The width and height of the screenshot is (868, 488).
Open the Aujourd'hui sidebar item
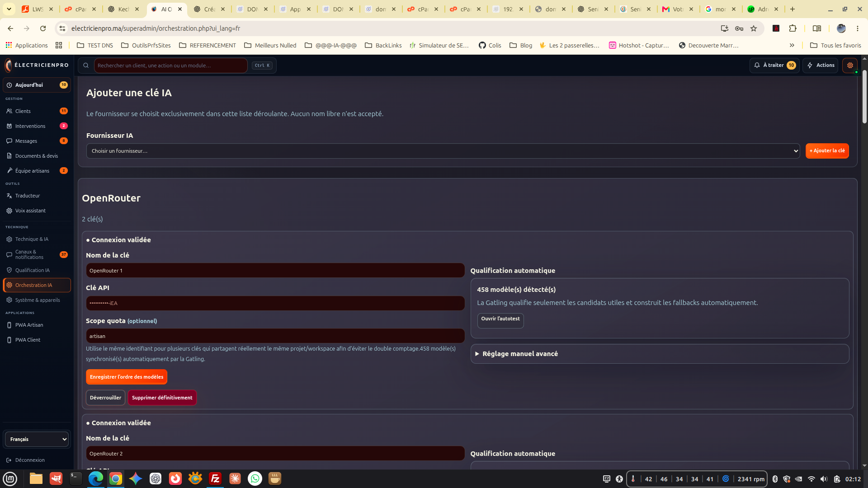(37, 85)
